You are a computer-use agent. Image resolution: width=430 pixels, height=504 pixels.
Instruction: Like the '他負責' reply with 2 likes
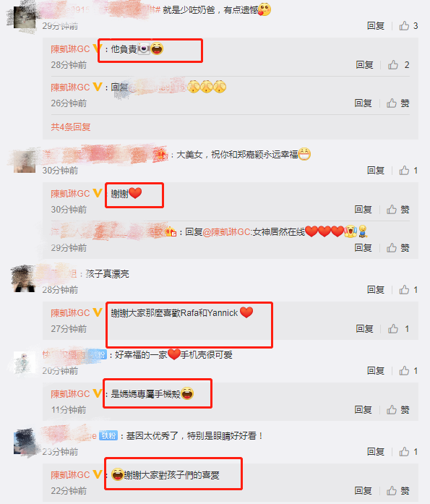pos(398,65)
